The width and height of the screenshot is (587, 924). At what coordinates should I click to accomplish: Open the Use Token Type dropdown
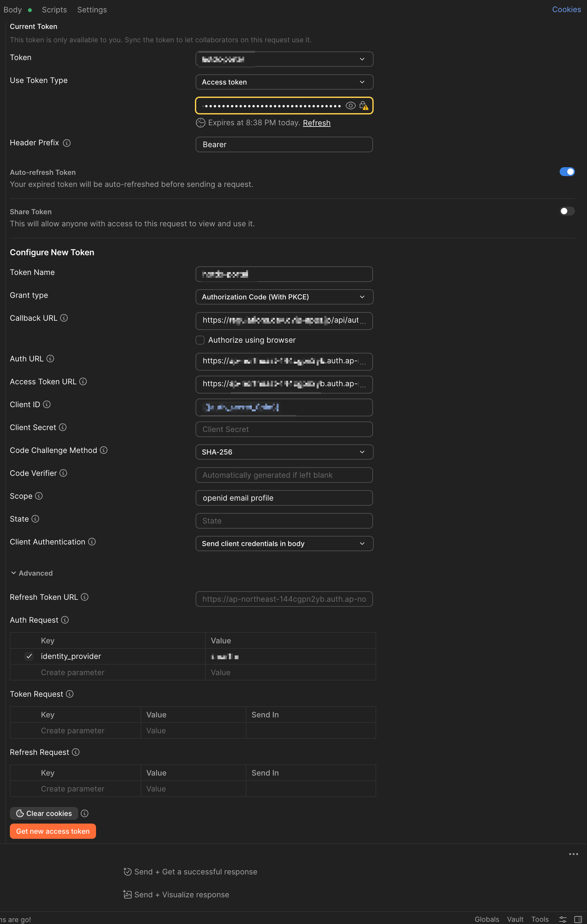pos(284,82)
